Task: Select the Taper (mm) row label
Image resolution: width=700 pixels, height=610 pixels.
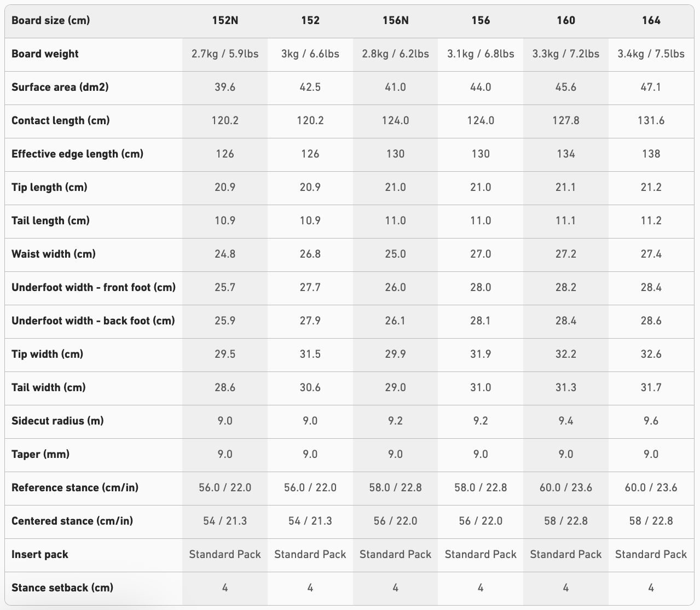Action: [41, 454]
